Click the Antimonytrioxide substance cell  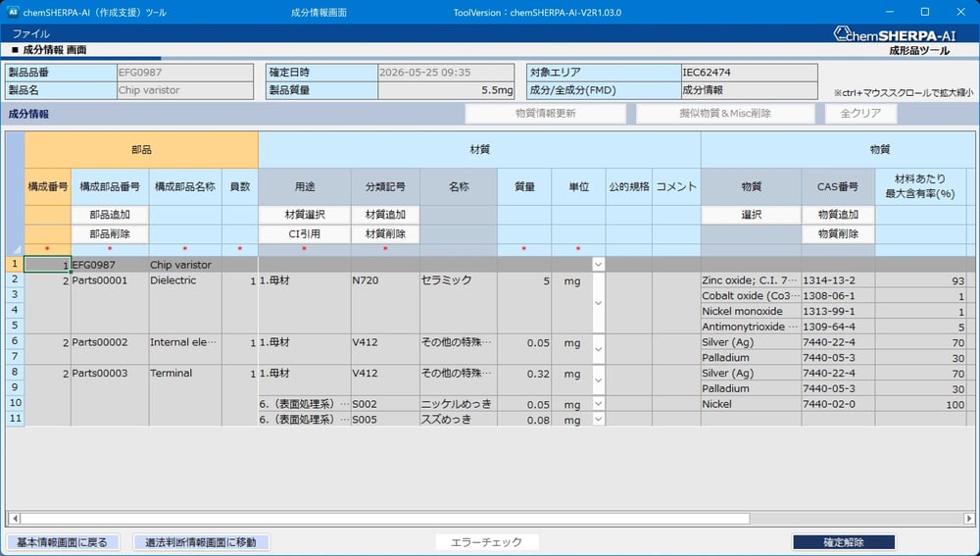751,327
